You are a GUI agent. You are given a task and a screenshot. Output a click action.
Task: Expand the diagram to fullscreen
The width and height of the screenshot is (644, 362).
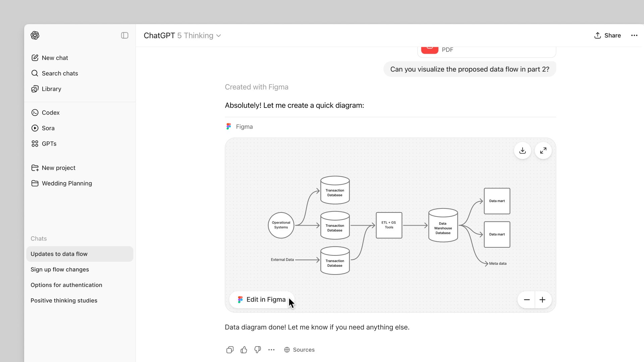pos(543,150)
